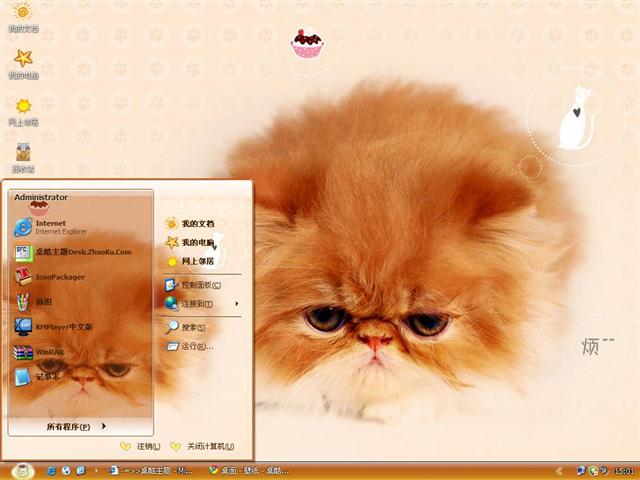640x480 pixels.
Task: Open 控制面板(C) control panel
Action: [193, 285]
